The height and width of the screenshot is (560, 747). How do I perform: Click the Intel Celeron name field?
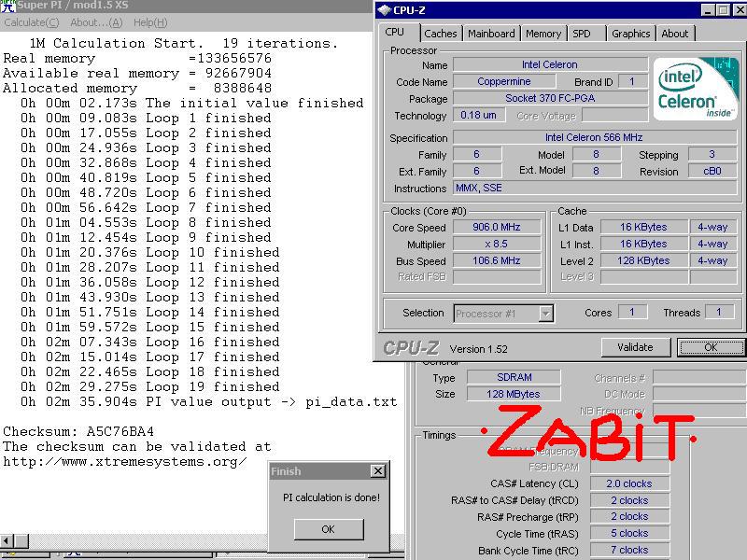point(550,64)
